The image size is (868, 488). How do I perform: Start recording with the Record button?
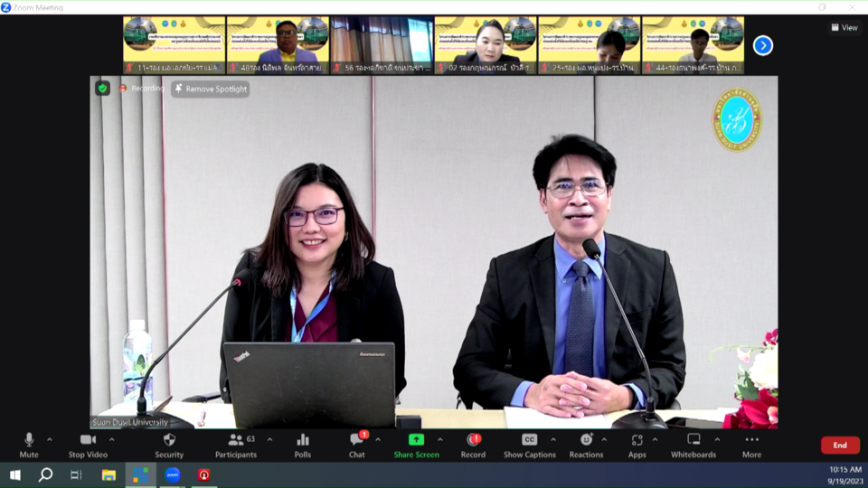point(473,444)
